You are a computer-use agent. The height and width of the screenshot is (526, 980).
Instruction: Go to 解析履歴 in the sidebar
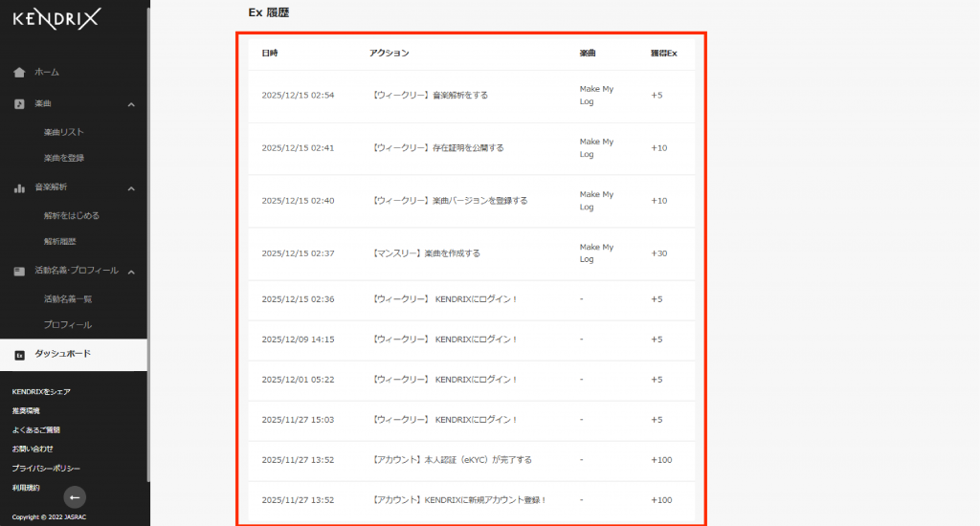[x=59, y=242]
